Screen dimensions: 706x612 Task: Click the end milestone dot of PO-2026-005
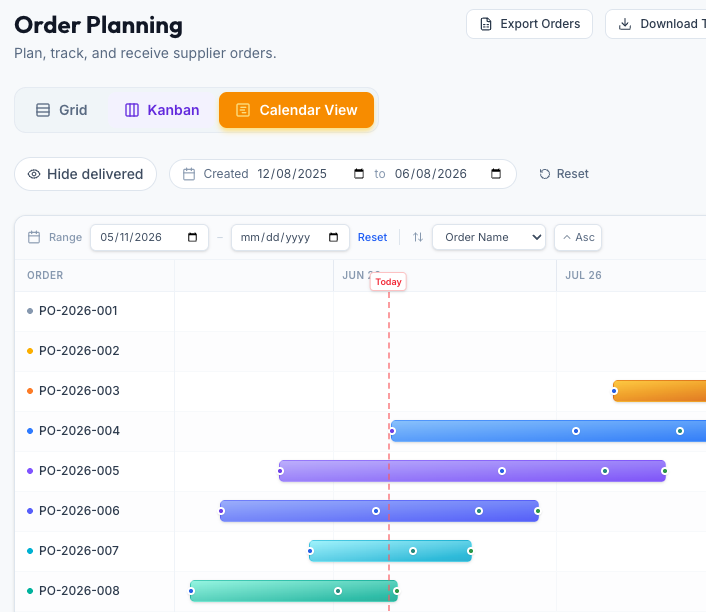(x=665, y=471)
